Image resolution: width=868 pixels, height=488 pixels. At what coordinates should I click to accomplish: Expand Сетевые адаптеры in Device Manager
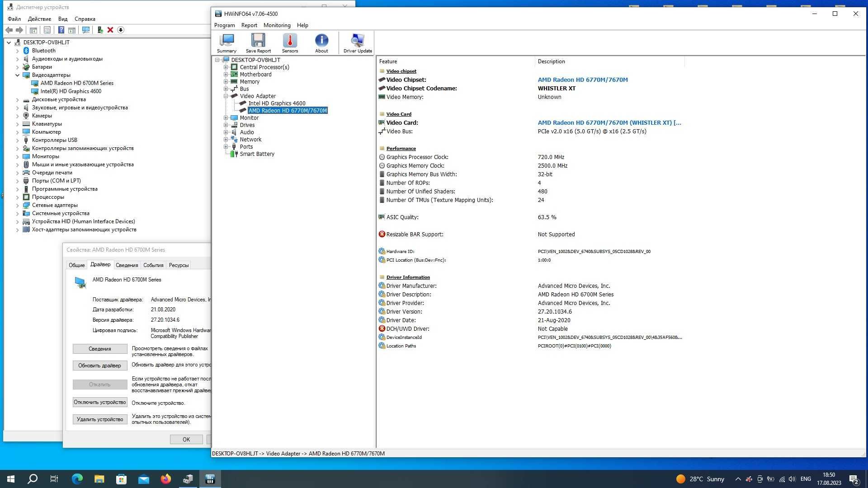point(17,205)
